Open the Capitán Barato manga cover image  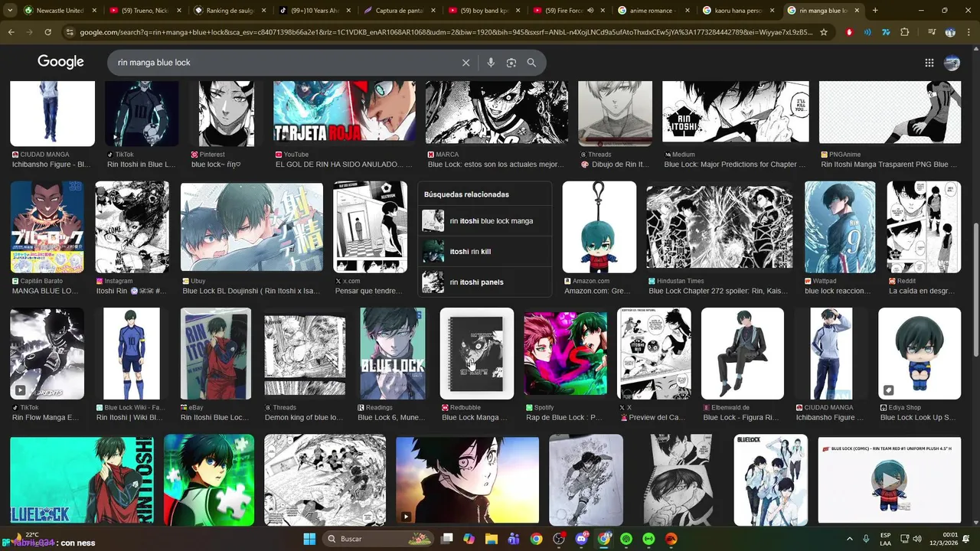[x=47, y=227]
